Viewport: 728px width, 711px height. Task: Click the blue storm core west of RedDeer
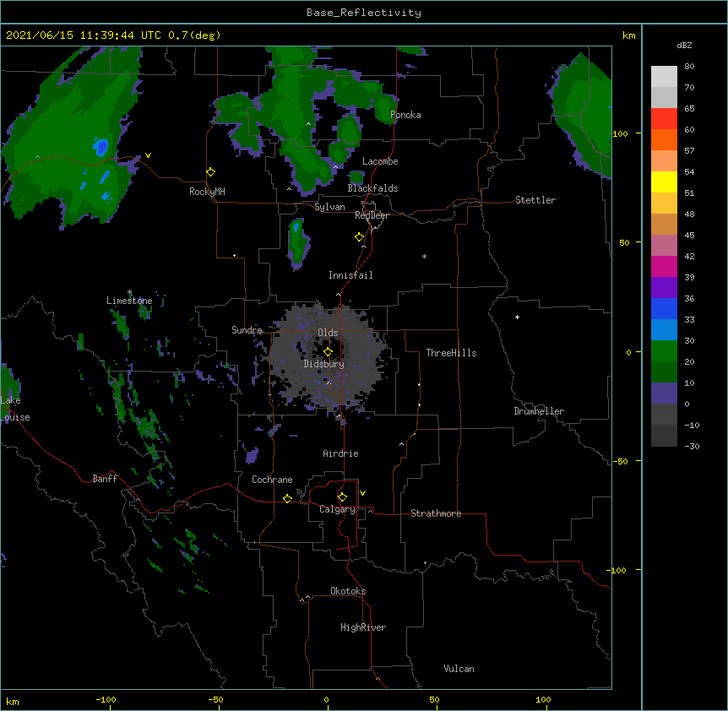pos(296,227)
